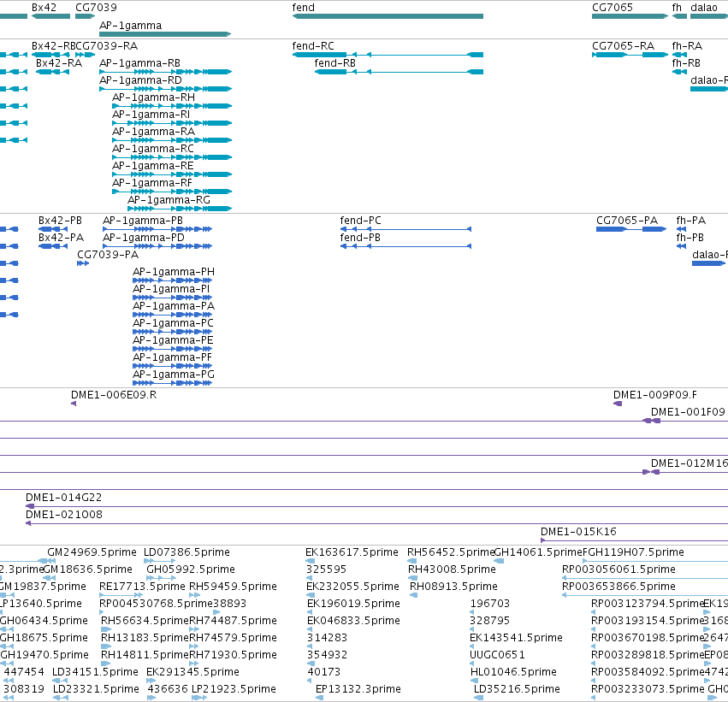Image resolution: width=728 pixels, height=702 pixels.
Task: Click the DME1-001F09 BAC label
Action: [x=688, y=412]
